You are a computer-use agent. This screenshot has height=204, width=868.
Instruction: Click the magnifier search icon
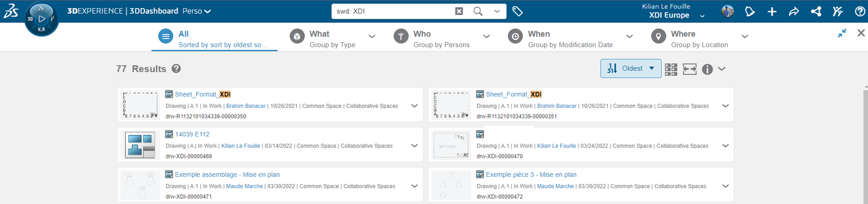478,11
